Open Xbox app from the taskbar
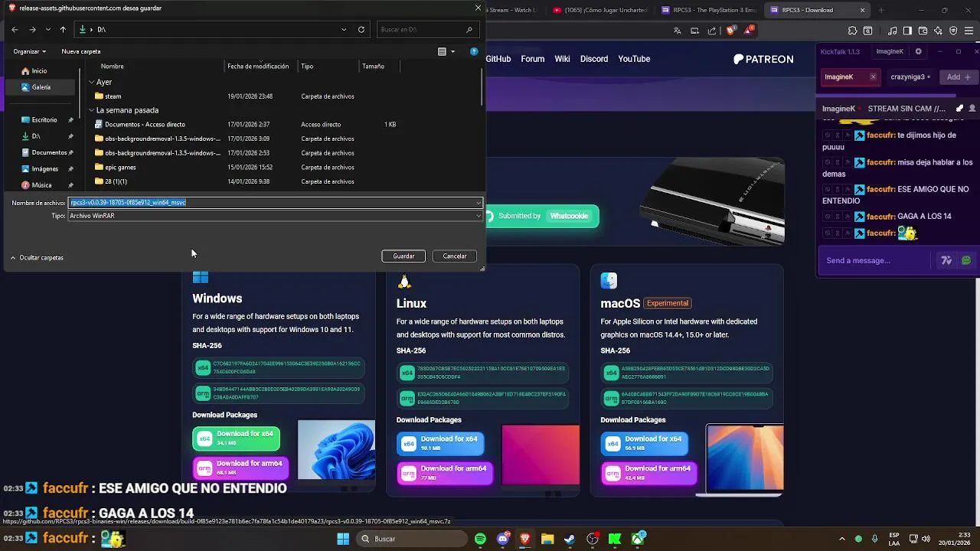 638,539
